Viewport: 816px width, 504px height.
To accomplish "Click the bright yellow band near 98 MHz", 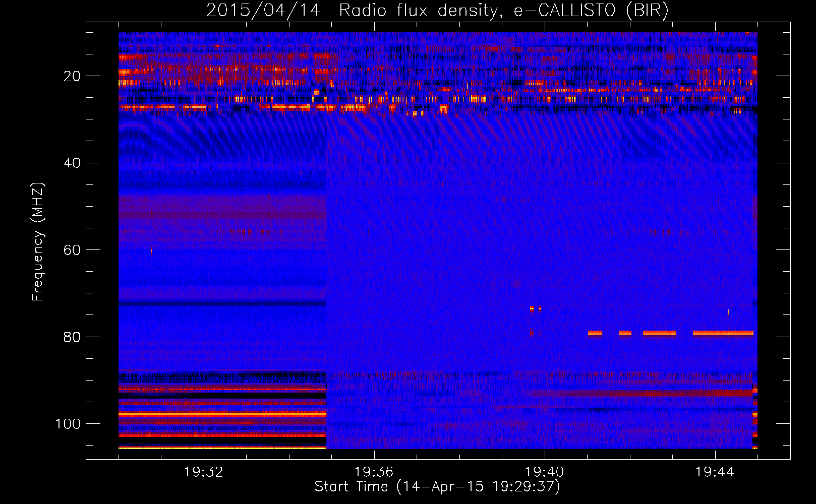I will pos(222,414).
